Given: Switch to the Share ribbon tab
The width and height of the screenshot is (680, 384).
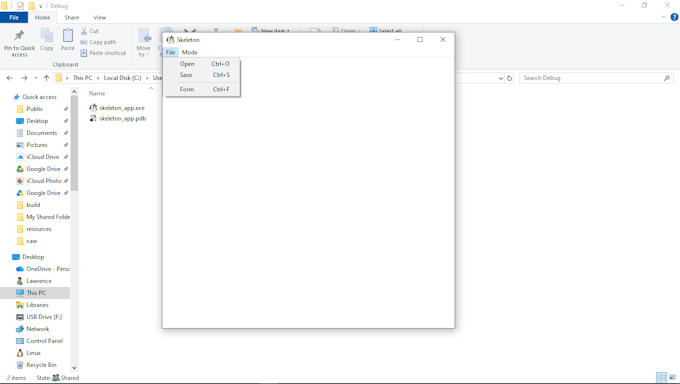Looking at the screenshot, I should click(x=72, y=17).
